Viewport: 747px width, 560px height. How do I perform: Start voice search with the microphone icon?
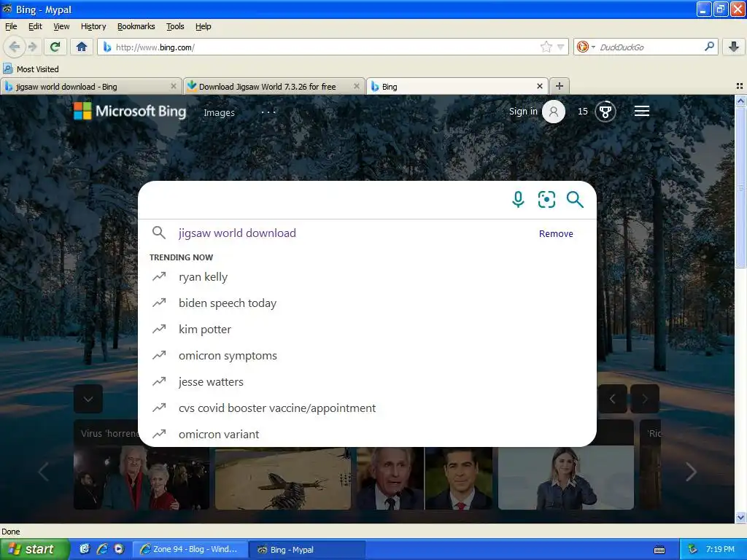coord(519,200)
